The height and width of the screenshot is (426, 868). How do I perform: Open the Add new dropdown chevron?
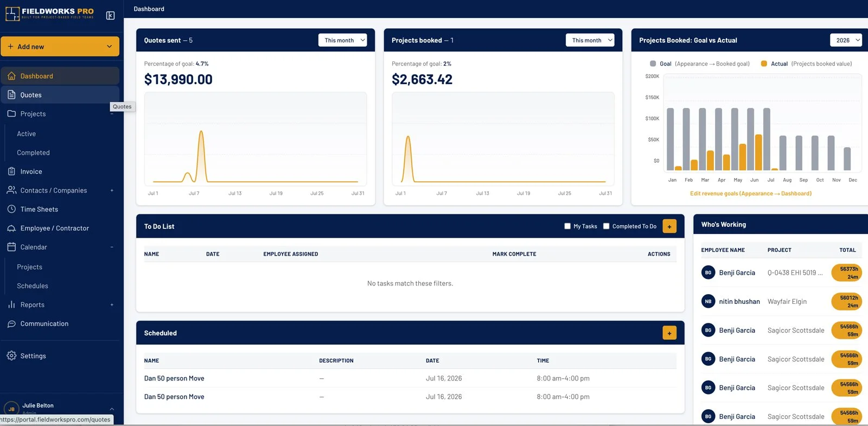point(109,47)
